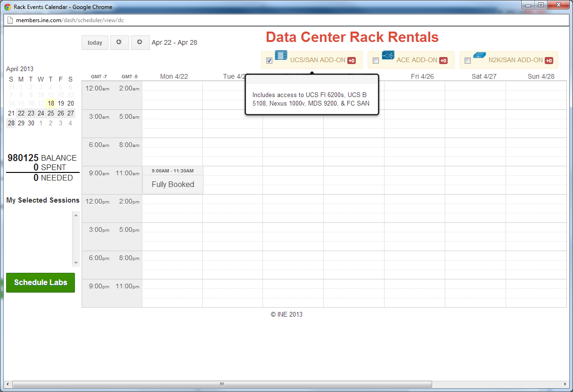Viewport: 573px width, 392px height.
Task: Click the +0 badge on UCS/SAN ADD-ON
Action: [x=352, y=60]
